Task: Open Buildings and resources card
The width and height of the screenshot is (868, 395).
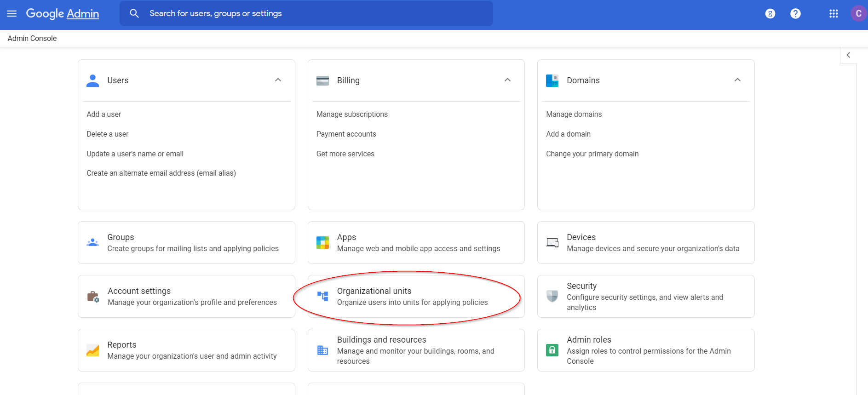Action: pyautogui.click(x=416, y=350)
